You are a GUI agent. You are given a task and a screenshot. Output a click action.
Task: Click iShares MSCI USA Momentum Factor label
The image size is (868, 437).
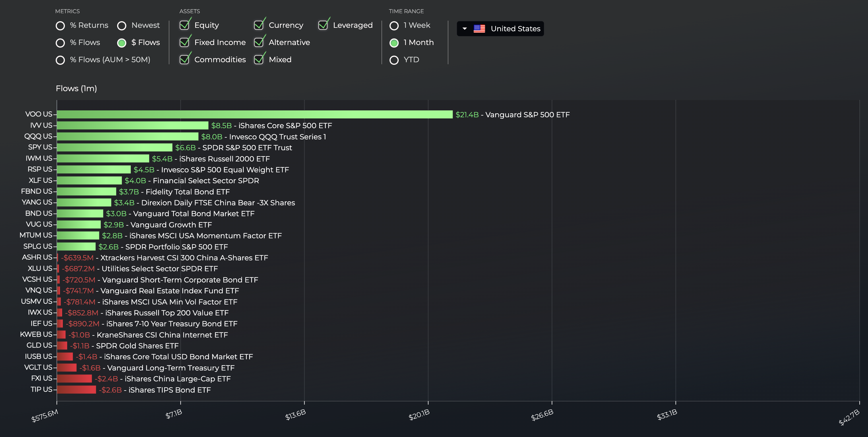(x=206, y=236)
